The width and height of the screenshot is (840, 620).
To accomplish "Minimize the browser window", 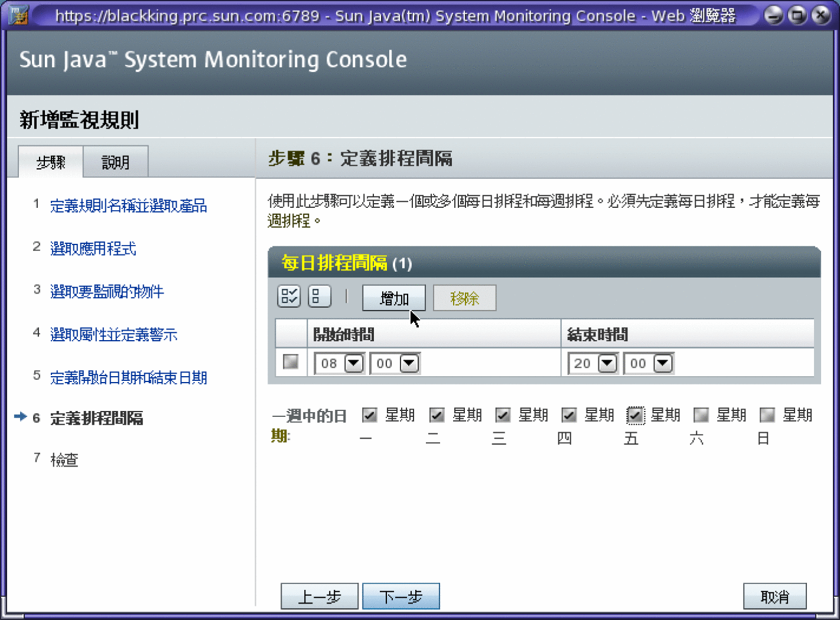I will pyautogui.click(x=774, y=15).
